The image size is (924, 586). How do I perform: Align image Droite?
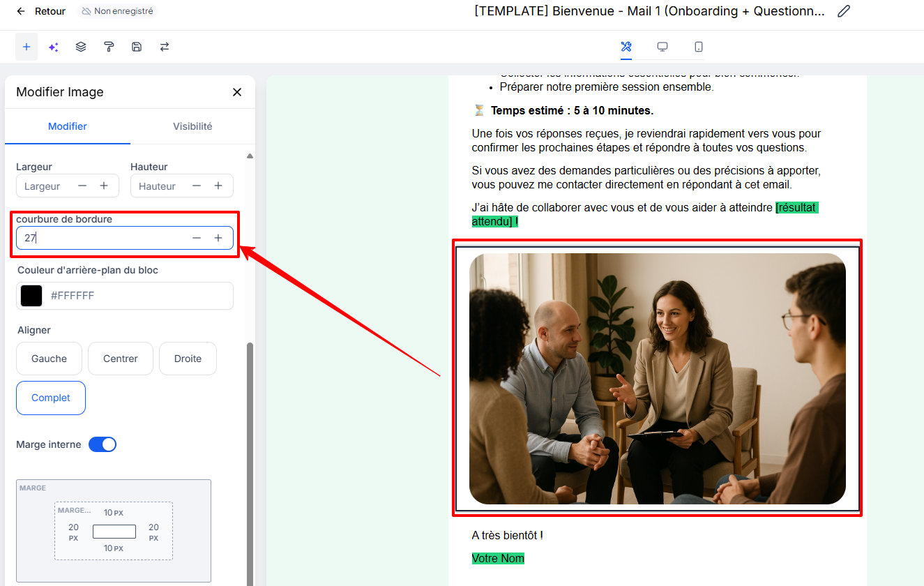pos(188,359)
